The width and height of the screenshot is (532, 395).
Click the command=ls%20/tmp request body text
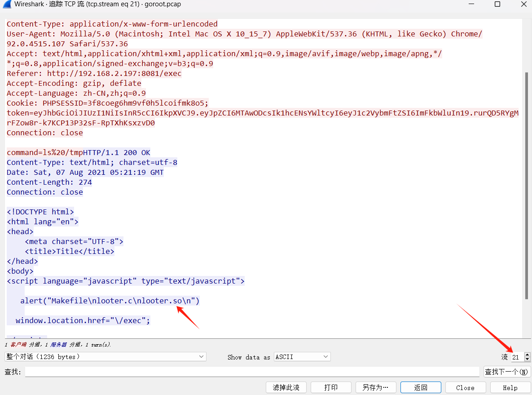[45, 152]
